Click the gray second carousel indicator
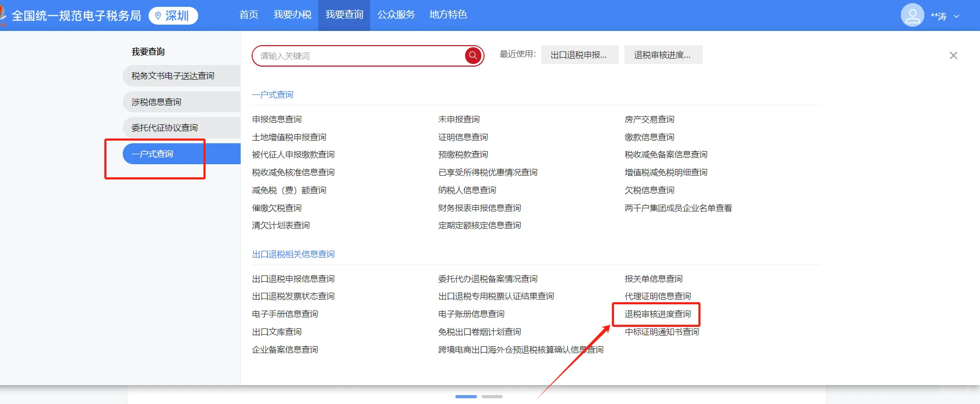Viewport: 980px width, 404px height. [492, 397]
